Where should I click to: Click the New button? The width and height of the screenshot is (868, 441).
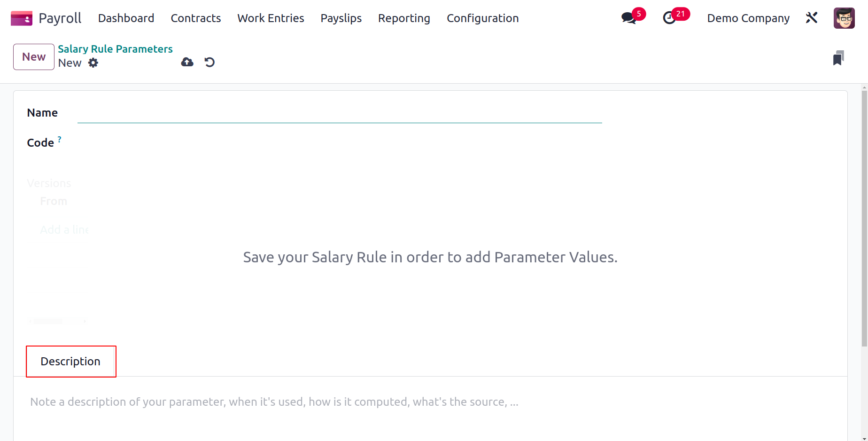(x=34, y=57)
